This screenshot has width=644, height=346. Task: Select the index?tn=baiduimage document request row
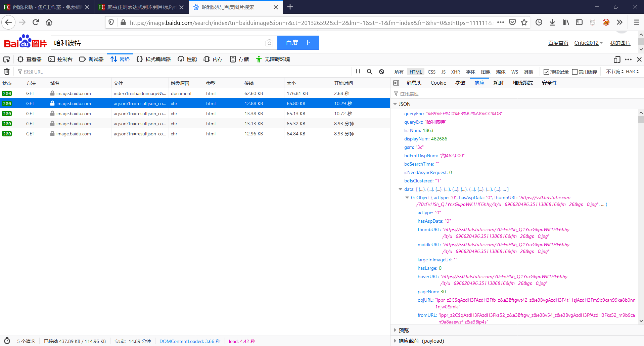tap(195, 93)
